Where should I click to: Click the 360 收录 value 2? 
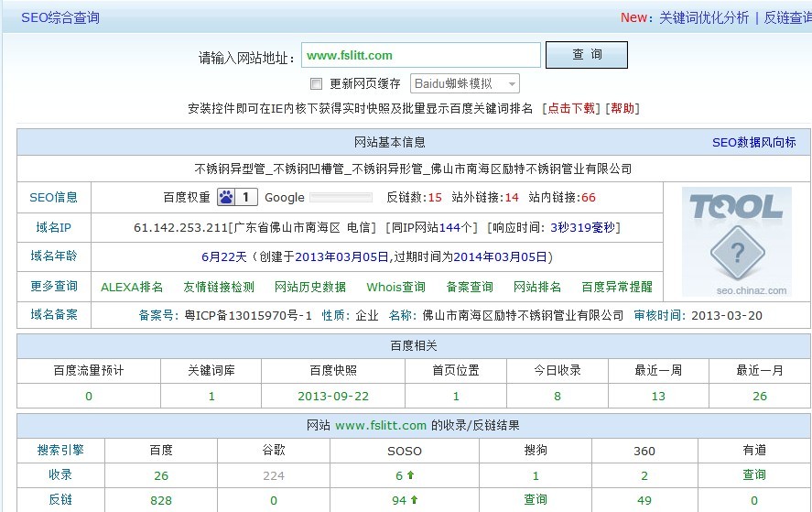[644, 475]
